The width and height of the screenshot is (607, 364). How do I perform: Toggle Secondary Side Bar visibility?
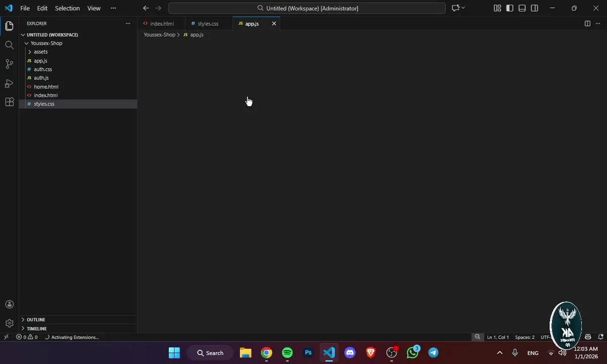click(x=535, y=8)
